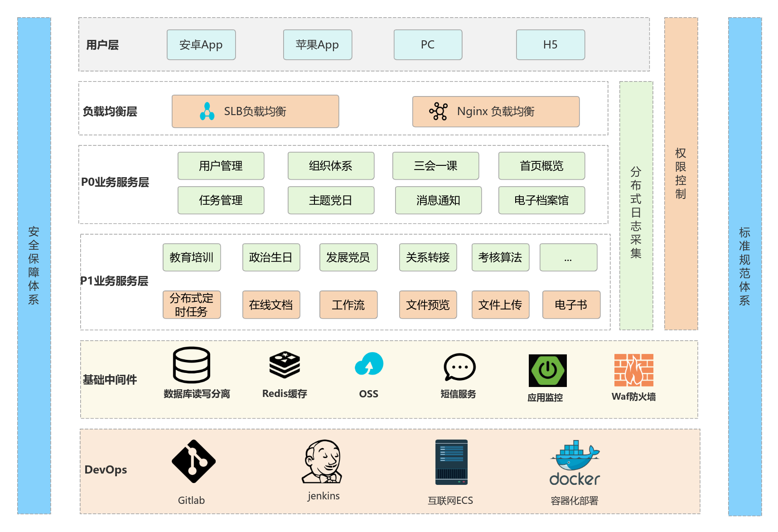Select the 电子书 box
This screenshot has height=532, width=778.
point(571,305)
